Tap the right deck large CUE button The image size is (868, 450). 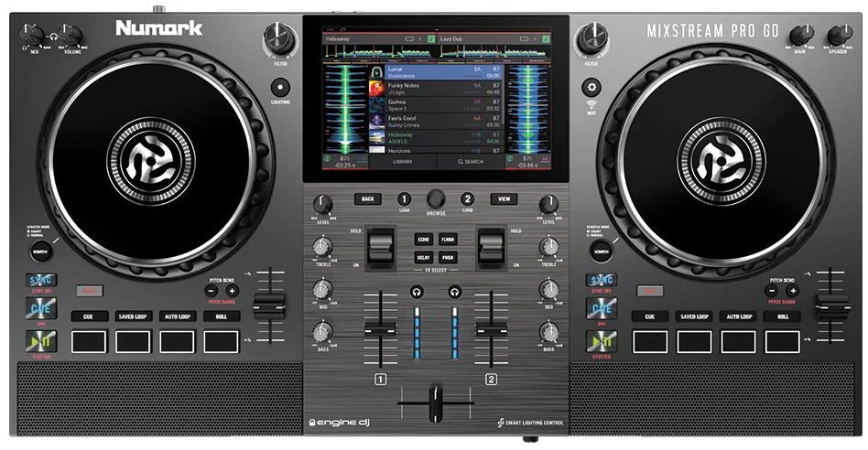click(x=602, y=308)
